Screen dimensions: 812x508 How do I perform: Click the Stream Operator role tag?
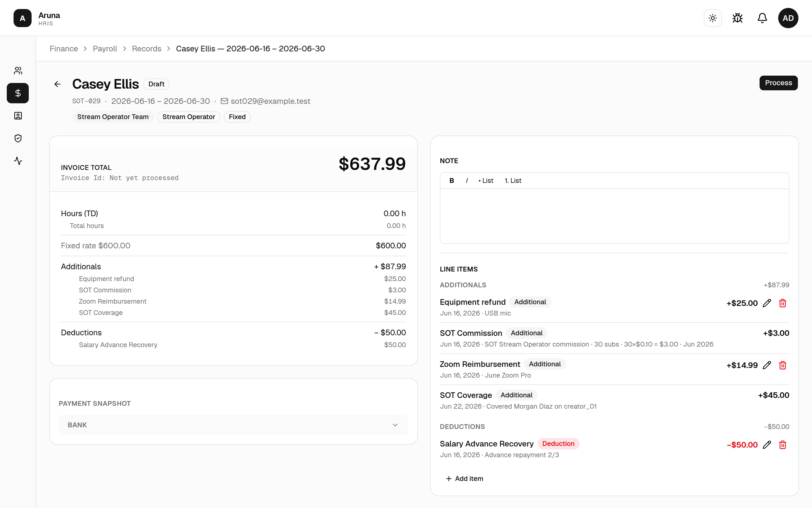[189, 117]
